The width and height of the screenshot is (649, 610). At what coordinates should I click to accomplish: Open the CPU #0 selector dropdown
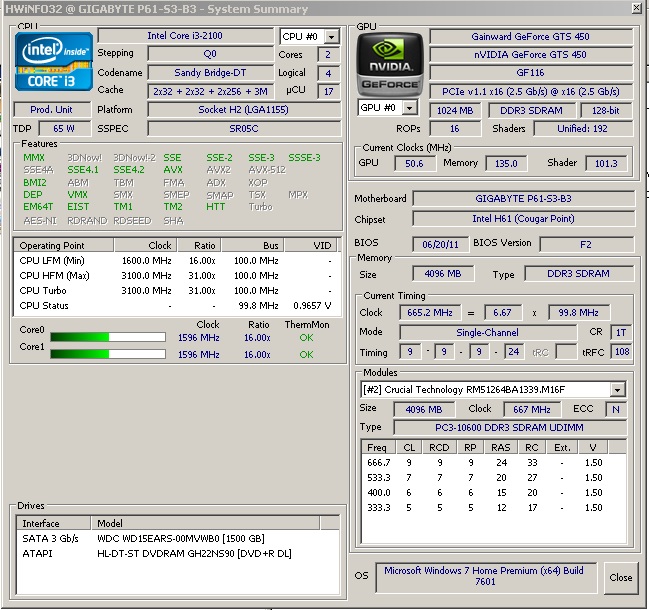click(x=331, y=37)
